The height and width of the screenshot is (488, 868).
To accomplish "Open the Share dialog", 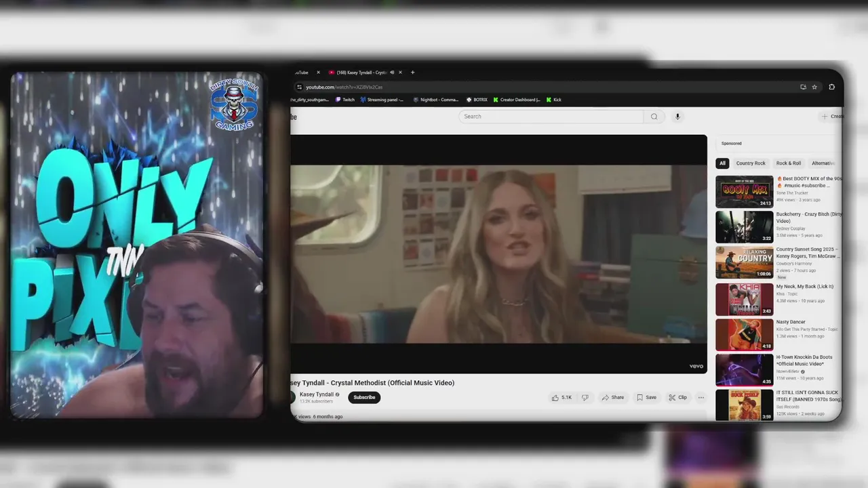I will point(613,398).
